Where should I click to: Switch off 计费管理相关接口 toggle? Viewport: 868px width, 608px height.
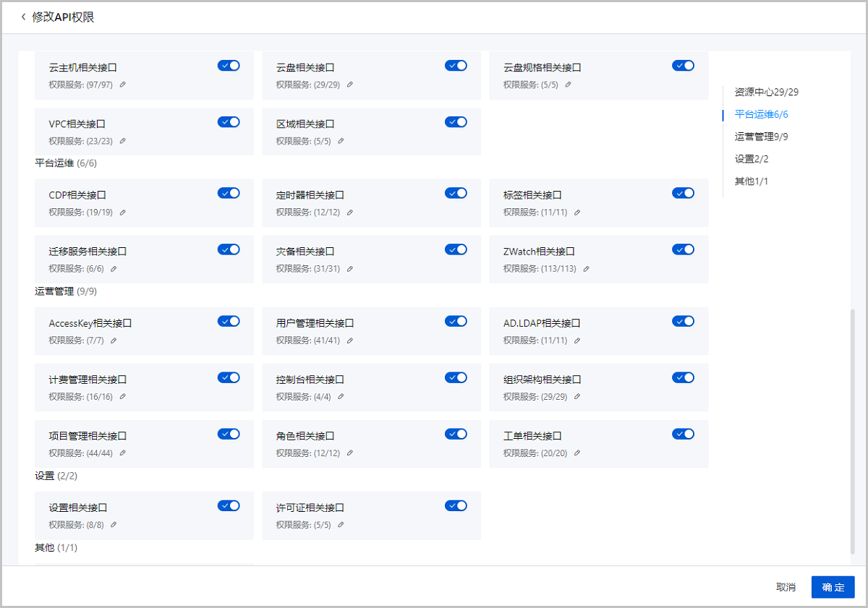[x=229, y=377]
